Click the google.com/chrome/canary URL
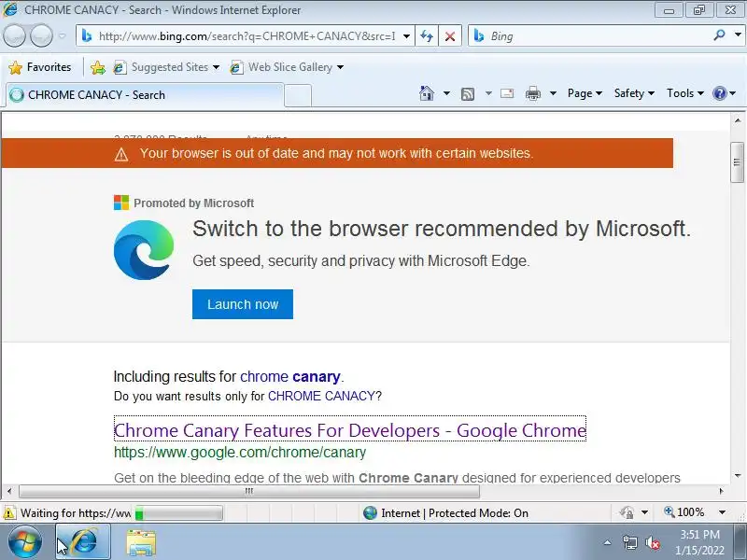 [x=240, y=453]
